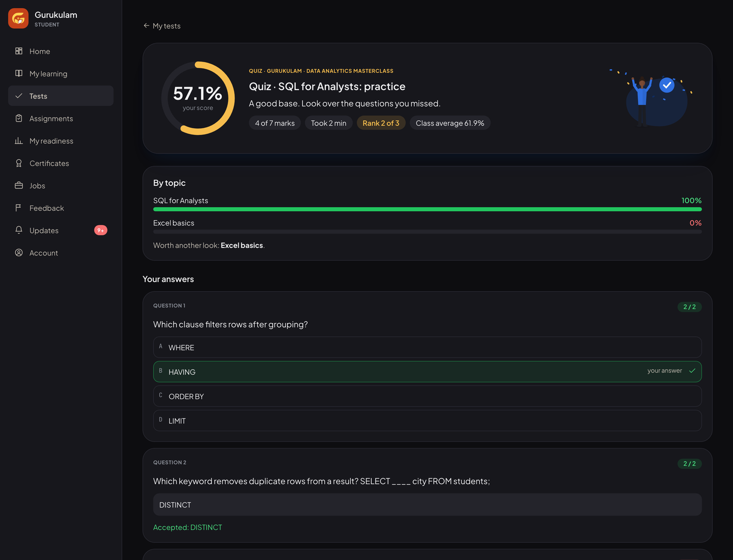Click the Home dashboard icon
Image resolution: width=733 pixels, height=560 pixels.
point(19,51)
